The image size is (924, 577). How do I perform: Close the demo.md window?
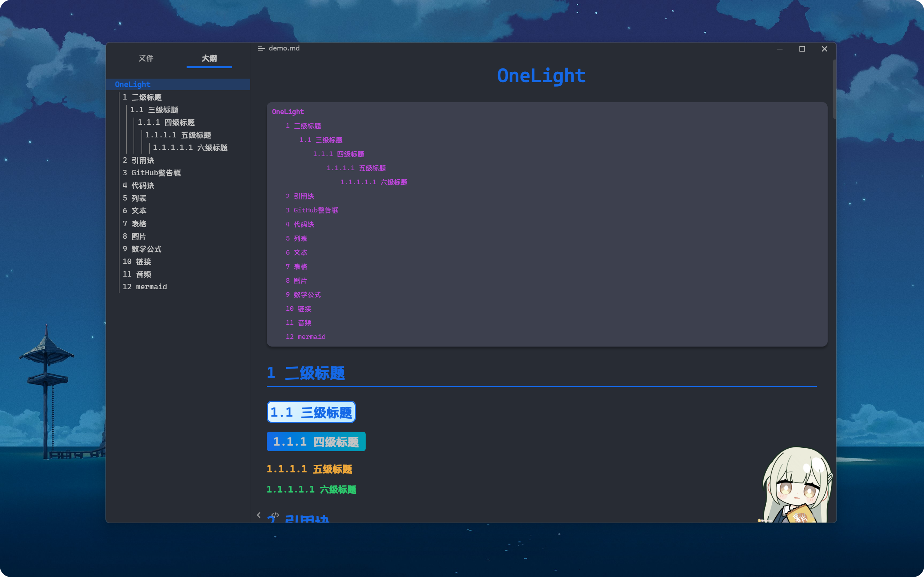[824, 49]
